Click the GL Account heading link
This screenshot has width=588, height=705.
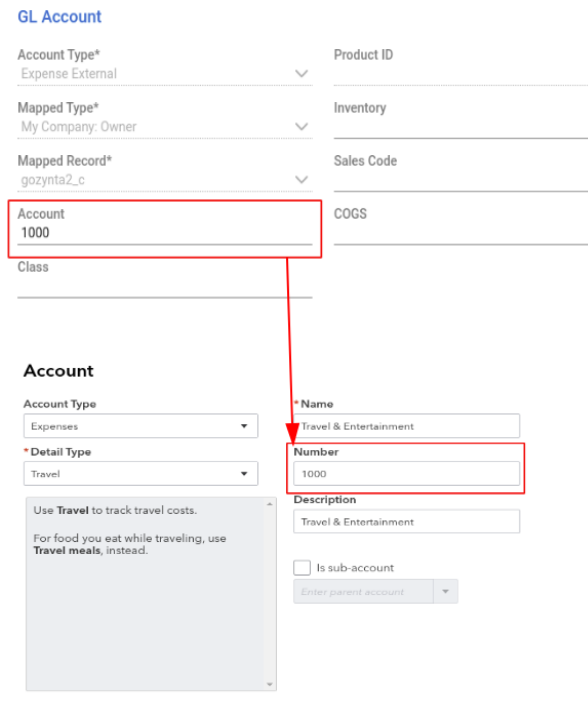pos(59,17)
